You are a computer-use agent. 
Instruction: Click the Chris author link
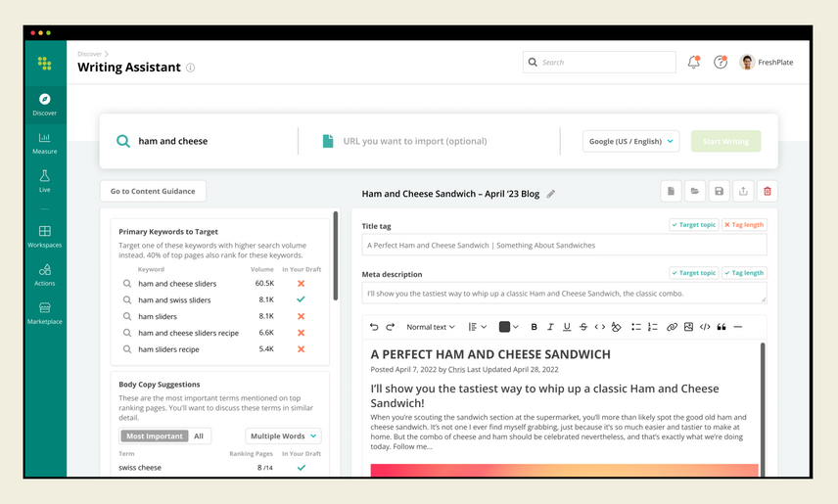click(456, 369)
